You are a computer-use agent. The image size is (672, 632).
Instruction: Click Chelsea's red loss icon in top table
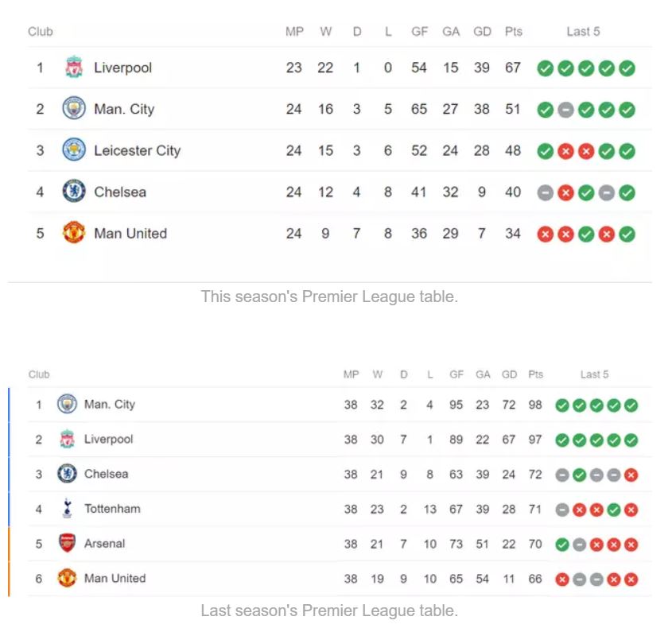[565, 192]
